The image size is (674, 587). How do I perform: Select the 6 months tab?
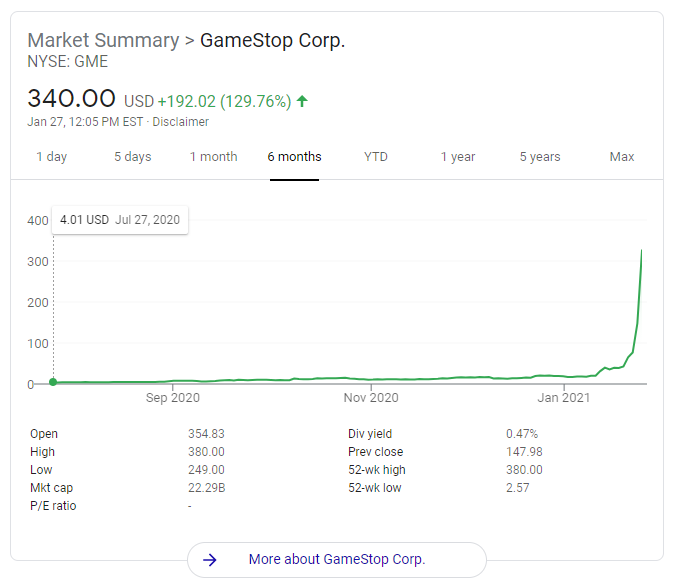(x=294, y=157)
